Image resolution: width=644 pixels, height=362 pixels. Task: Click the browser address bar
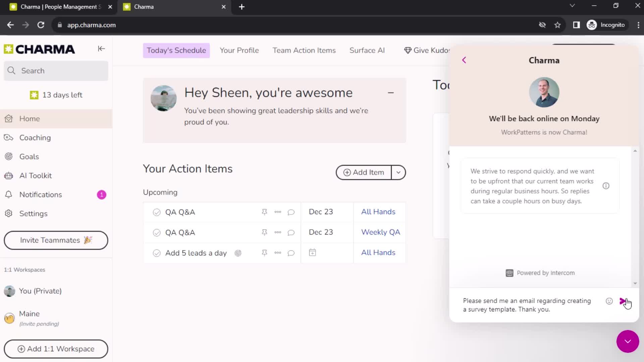click(295, 25)
